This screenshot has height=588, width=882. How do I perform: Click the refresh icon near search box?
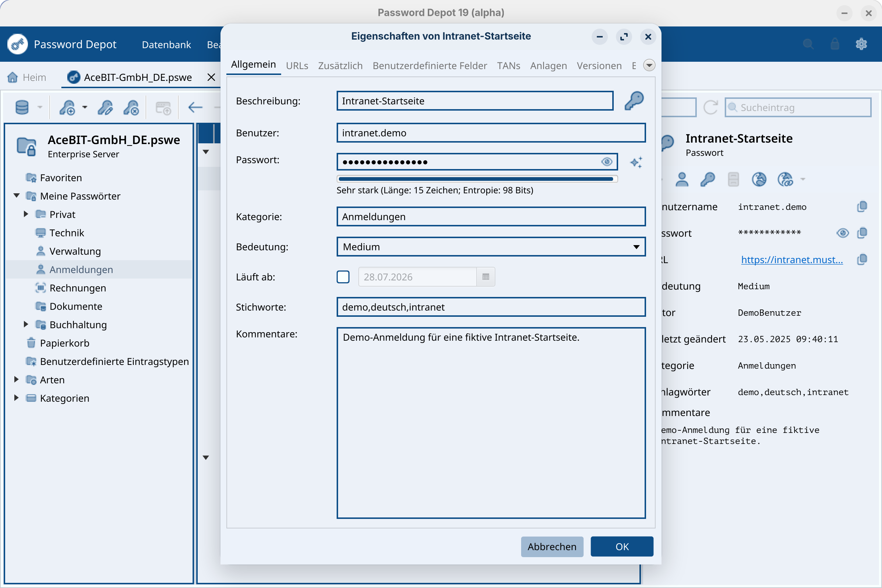[x=710, y=107]
